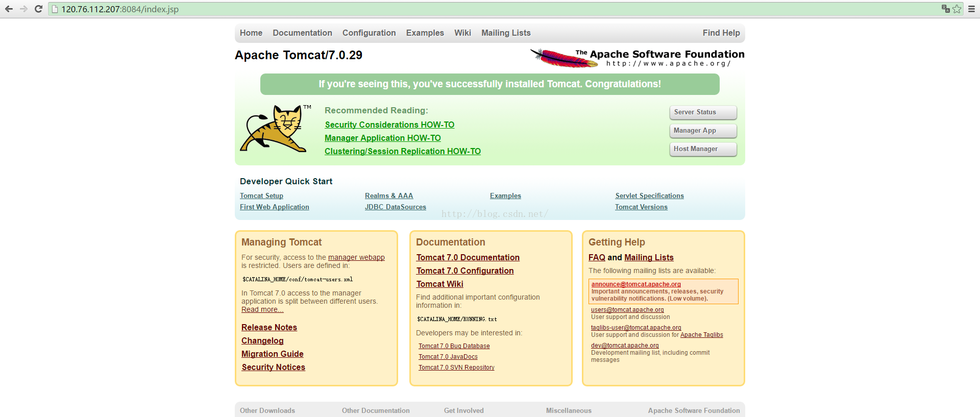The width and height of the screenshot is (980, 417).
Task: Click the Server Status button
Action: tap(703, 112)
